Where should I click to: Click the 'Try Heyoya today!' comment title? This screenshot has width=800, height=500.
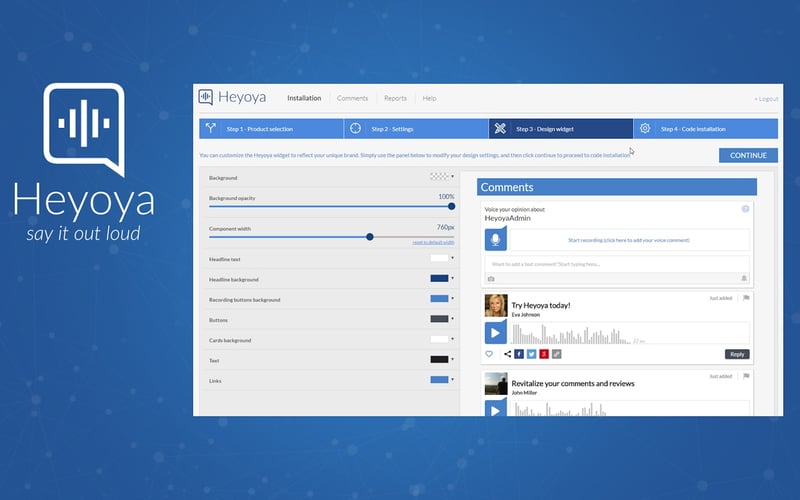tap(541, 305)
